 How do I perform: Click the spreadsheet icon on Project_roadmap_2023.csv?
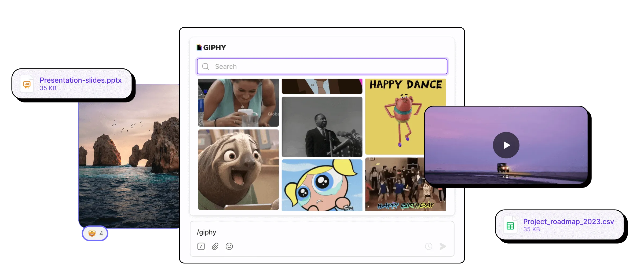pyautogui.click(x=510, y=225)
